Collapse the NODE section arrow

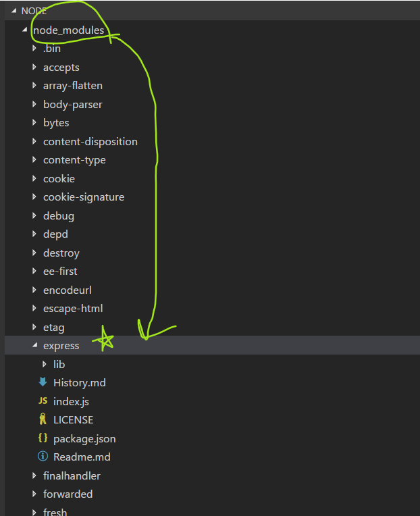click(x=14, y=11)
